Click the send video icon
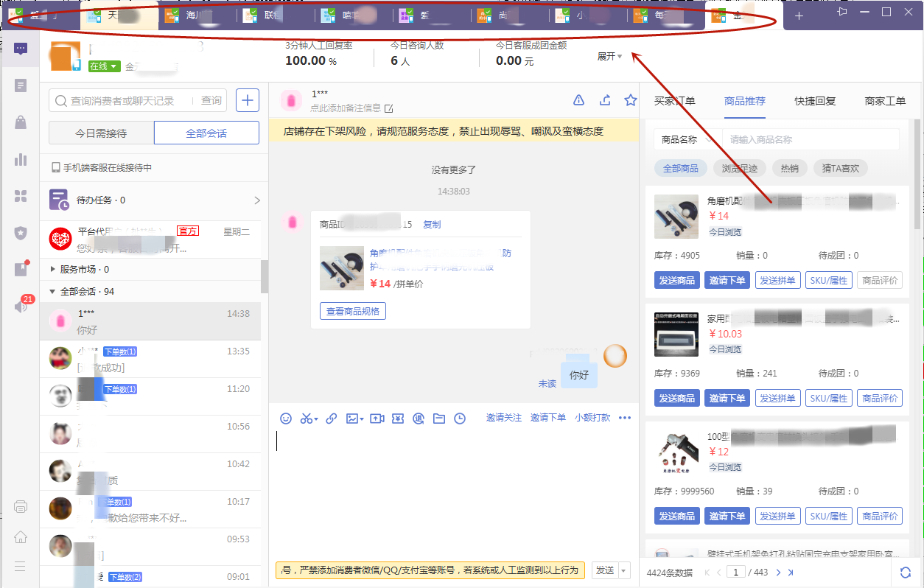 coord(377,418)
